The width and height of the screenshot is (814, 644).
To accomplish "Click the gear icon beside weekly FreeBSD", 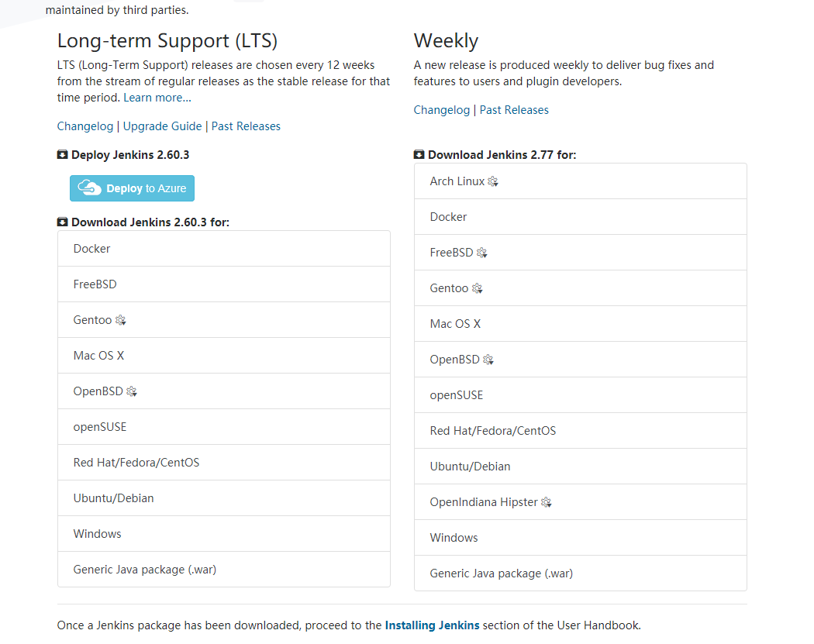I will point(481,253).
